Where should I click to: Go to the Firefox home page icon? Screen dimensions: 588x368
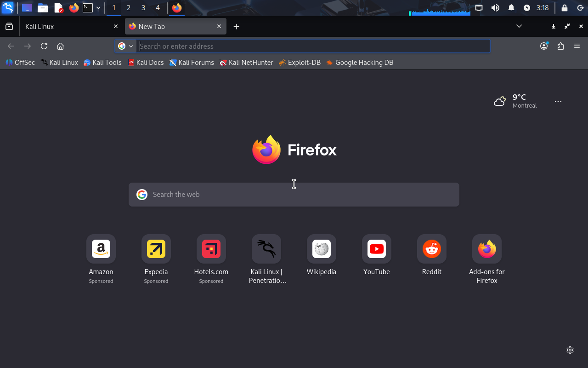tap(60, 46)
